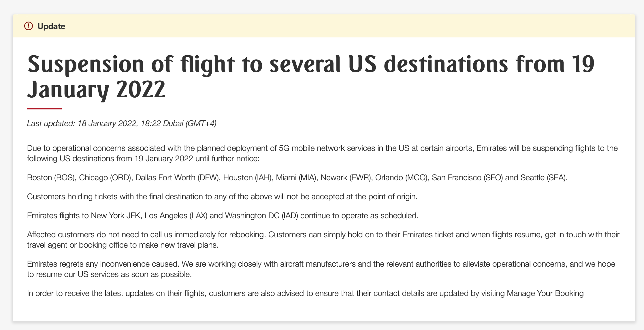Open the Manage Your Booking link
The image size is (644, 330).
tap(545, 293)
